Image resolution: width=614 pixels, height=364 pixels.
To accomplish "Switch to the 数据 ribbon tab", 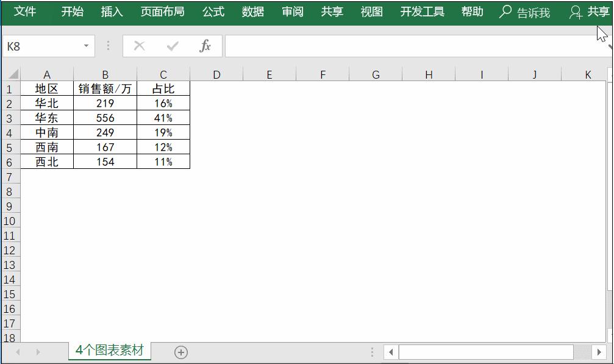I will tap(252, 11).
